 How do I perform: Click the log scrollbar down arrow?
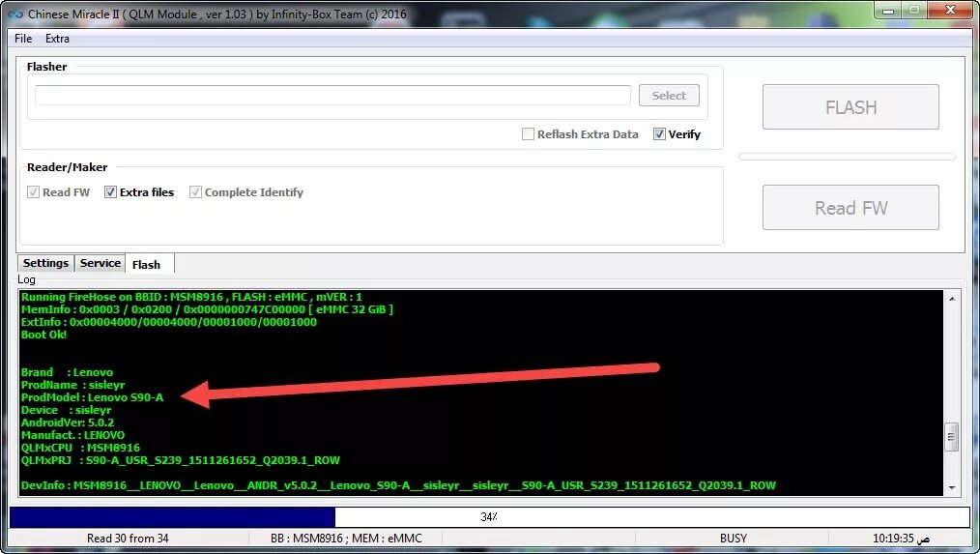coord(951,487)
